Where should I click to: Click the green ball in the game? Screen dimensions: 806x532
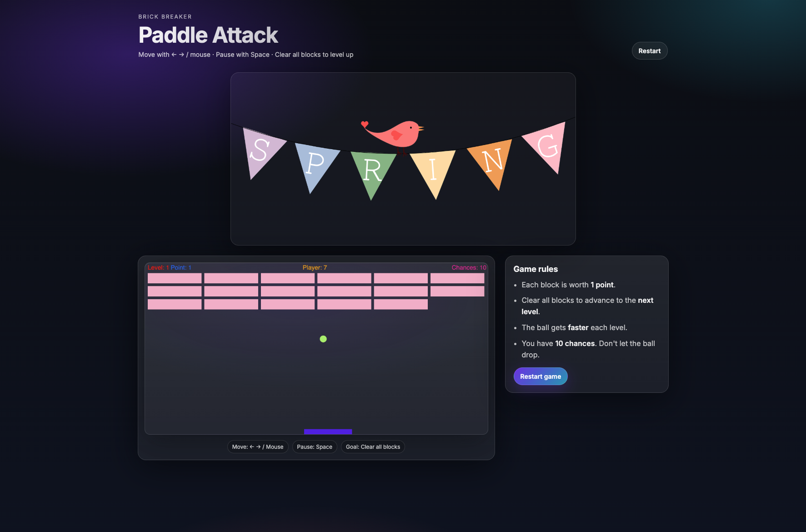323,339
